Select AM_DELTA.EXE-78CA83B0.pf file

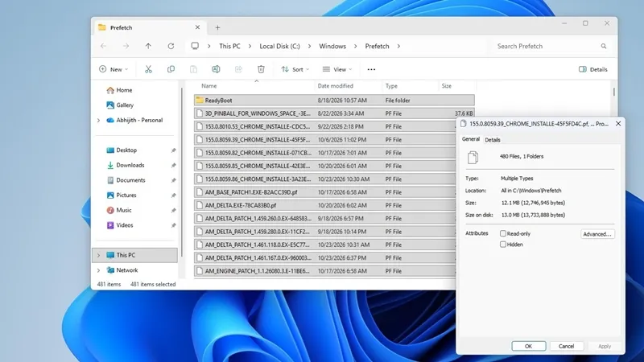click(324, 205)
